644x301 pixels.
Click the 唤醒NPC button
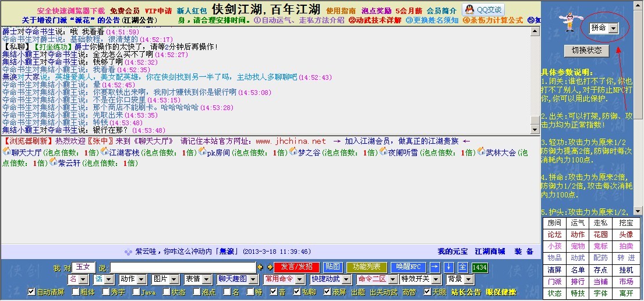408,267
